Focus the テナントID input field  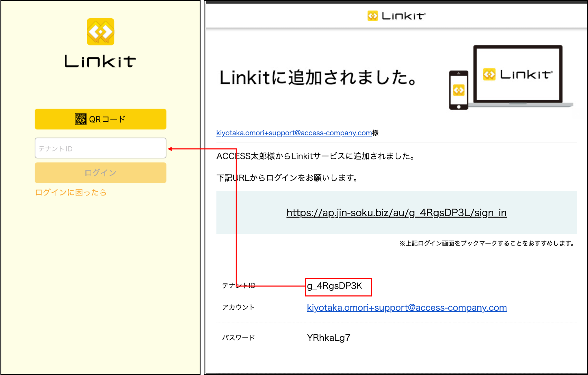click(100, 148)
